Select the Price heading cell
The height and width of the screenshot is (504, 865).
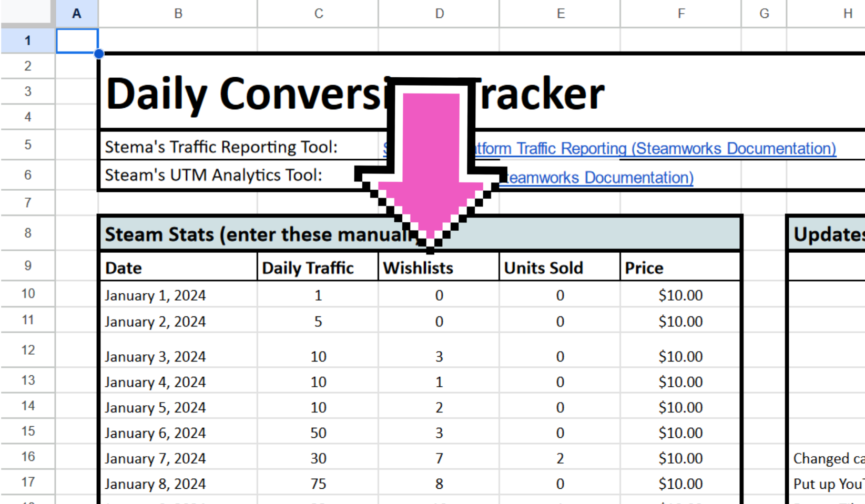point(680,268)
